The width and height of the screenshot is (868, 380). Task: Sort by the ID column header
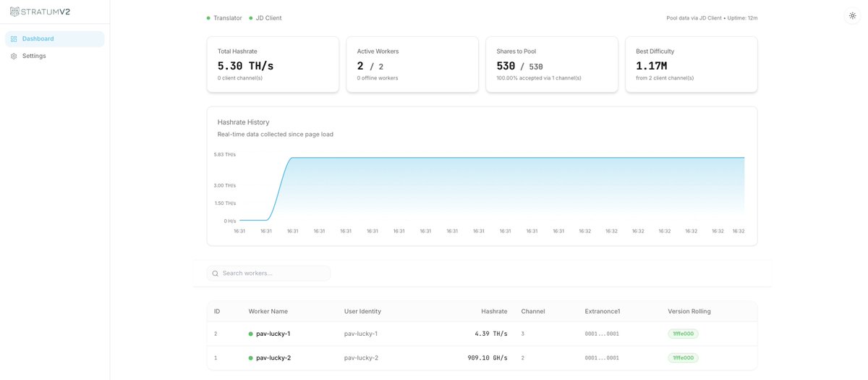pos(217,311)
